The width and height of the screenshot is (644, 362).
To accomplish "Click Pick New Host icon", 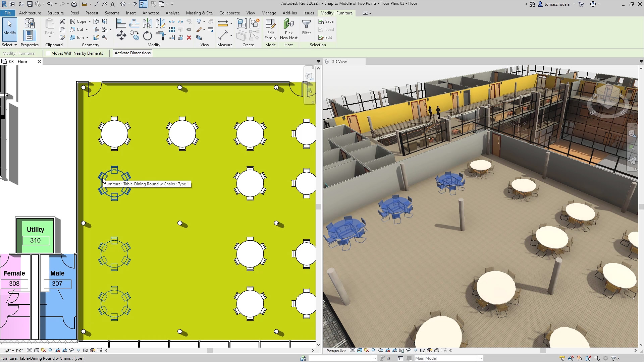I will [288, 29].
